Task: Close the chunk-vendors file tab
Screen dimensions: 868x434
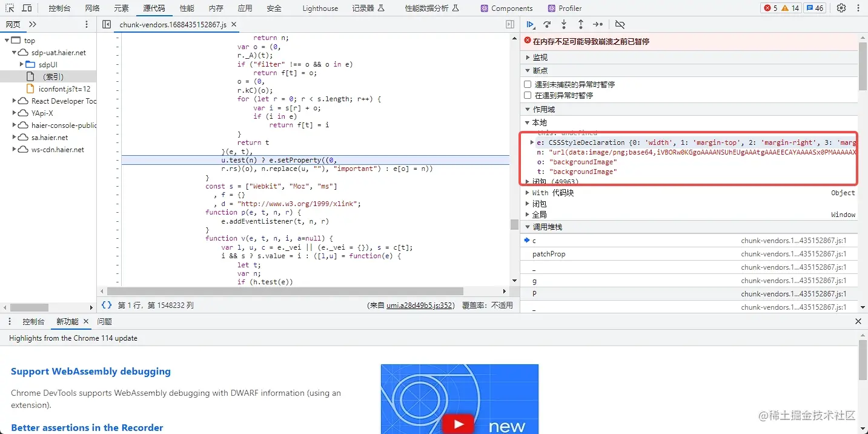Action: [234, 24]
